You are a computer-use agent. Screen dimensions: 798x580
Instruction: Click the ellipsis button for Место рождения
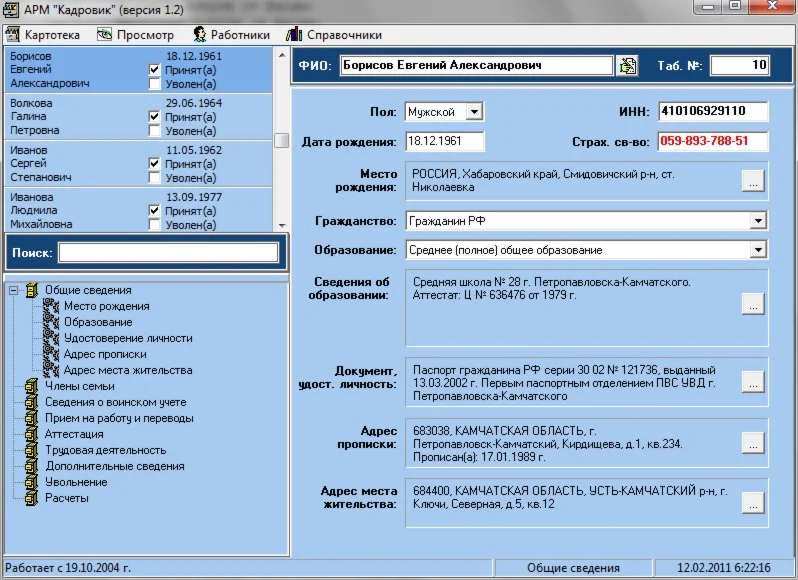pyautogui.click(x=753, y=181)
